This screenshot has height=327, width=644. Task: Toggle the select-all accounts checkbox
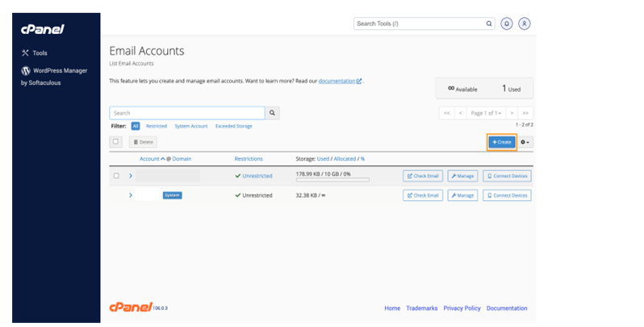115,141
